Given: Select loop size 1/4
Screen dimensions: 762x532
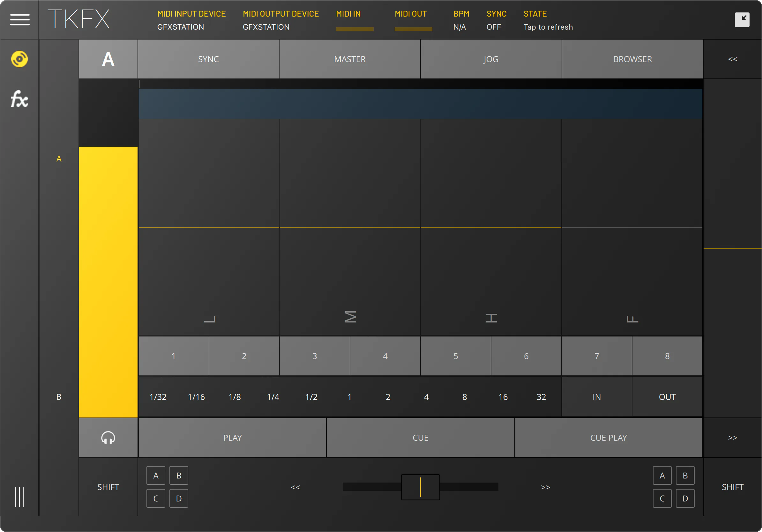Looking at the screenshot, I should pyautogui.click(x=273, y=397).
